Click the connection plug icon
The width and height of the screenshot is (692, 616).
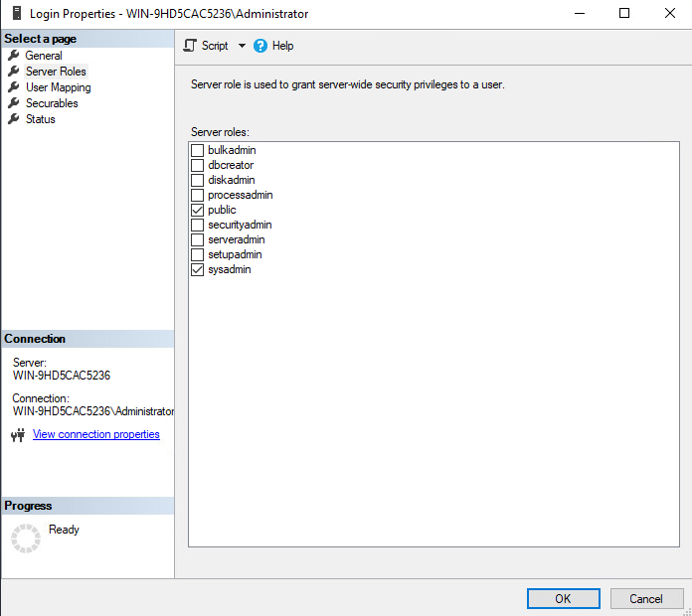pyautogui.click(x=18, y=435)
